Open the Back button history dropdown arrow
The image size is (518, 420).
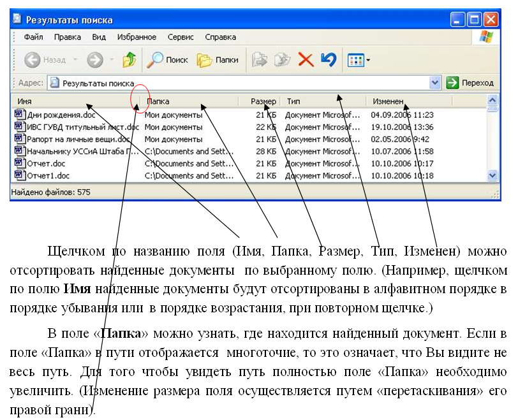[75, 60]
